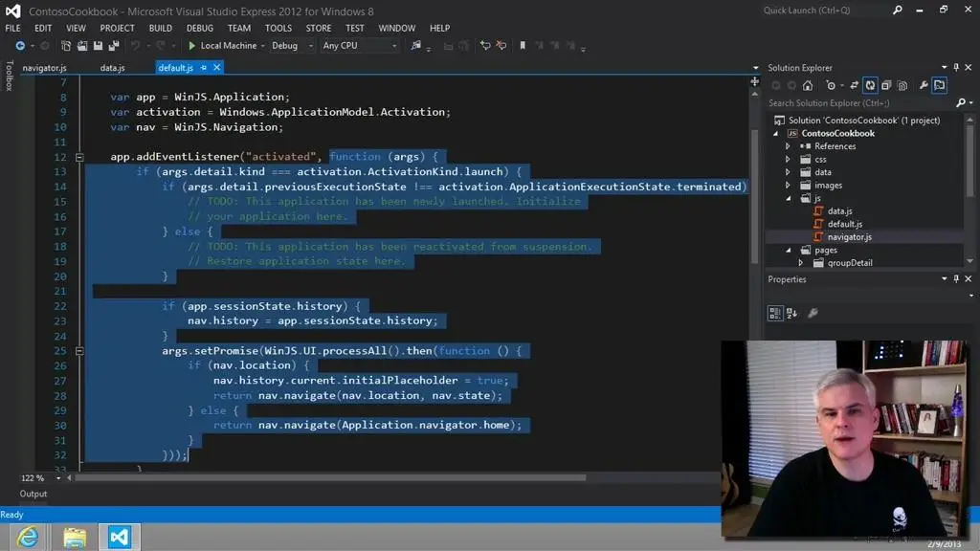Click Sync with Active Document icon
This screenshot has height=551, width=980.
point(854,85)
